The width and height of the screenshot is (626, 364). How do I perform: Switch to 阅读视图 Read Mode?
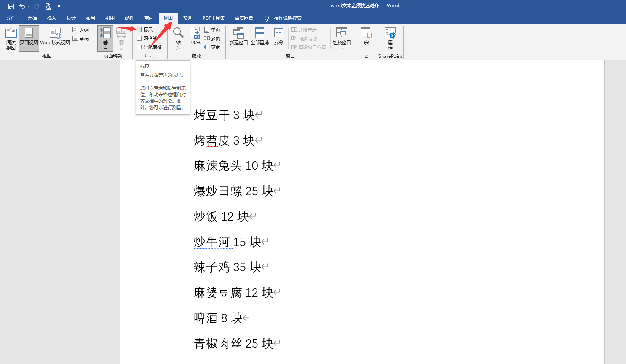(11, 39)
